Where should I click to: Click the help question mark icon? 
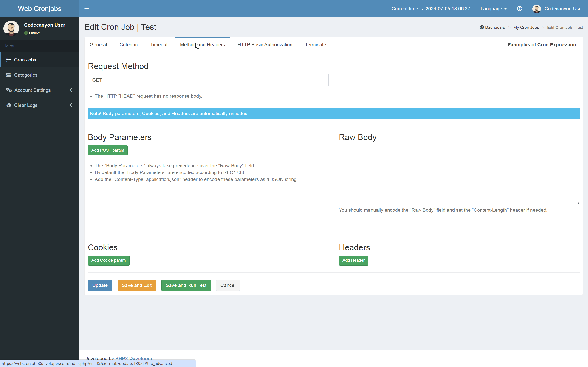(x=520, y=8)
